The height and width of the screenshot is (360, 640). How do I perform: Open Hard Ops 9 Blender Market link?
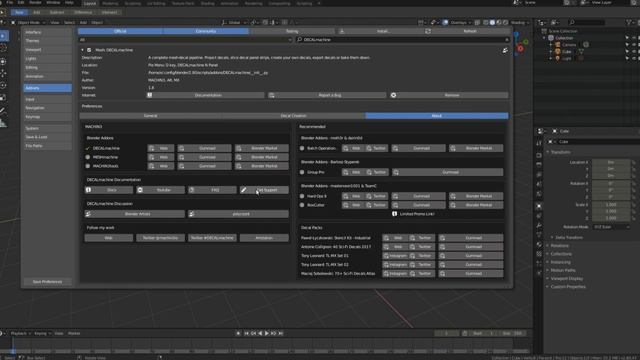pos(476,196)
